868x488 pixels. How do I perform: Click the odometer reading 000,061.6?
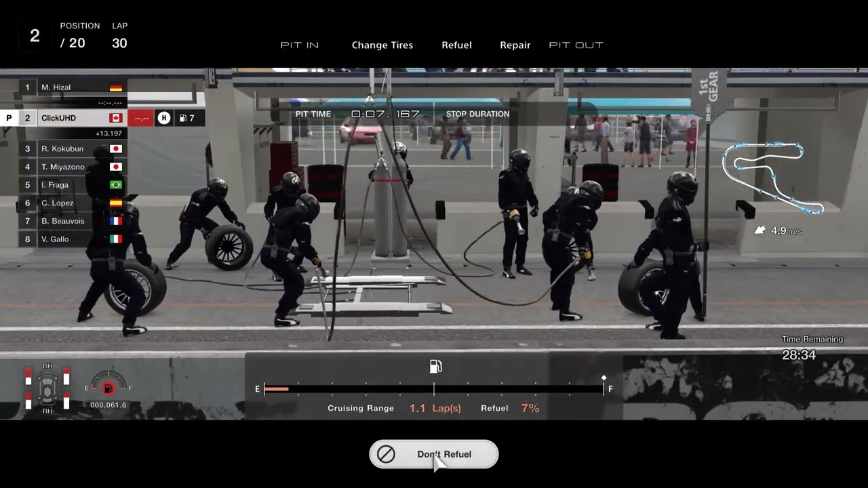pos(108,405)
